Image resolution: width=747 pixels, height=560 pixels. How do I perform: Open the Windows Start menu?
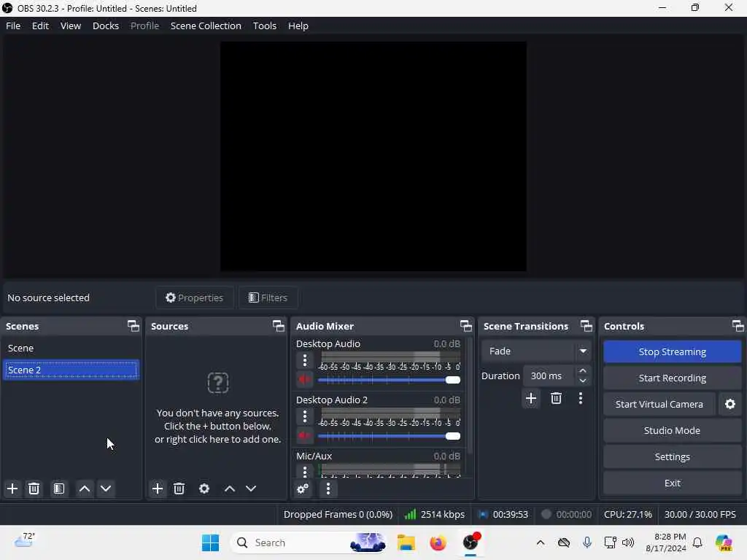coord(210,542)
